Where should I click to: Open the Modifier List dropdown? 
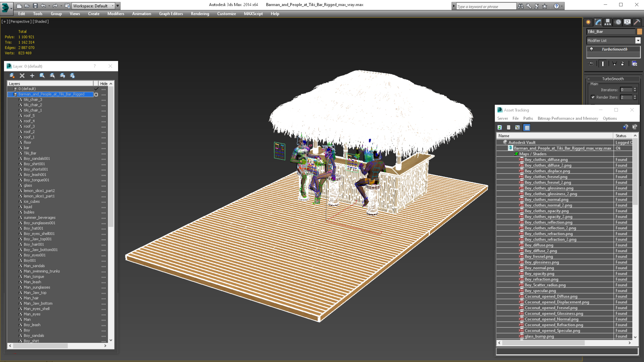[x=638, y=40]
